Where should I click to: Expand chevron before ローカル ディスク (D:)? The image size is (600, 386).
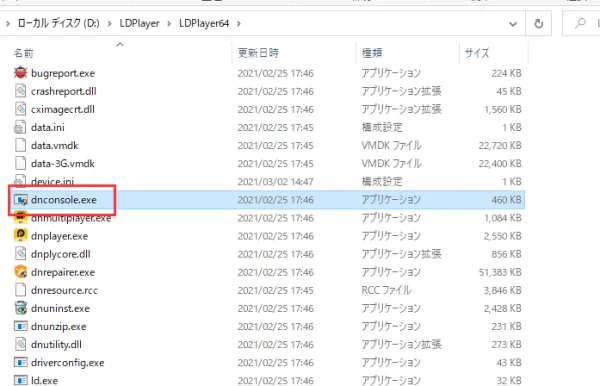tap(8, 24)
